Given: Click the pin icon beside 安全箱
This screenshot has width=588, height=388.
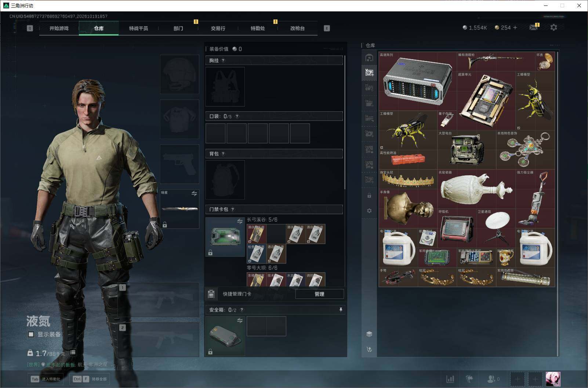Looking at the screenshot, I should 341,310.
